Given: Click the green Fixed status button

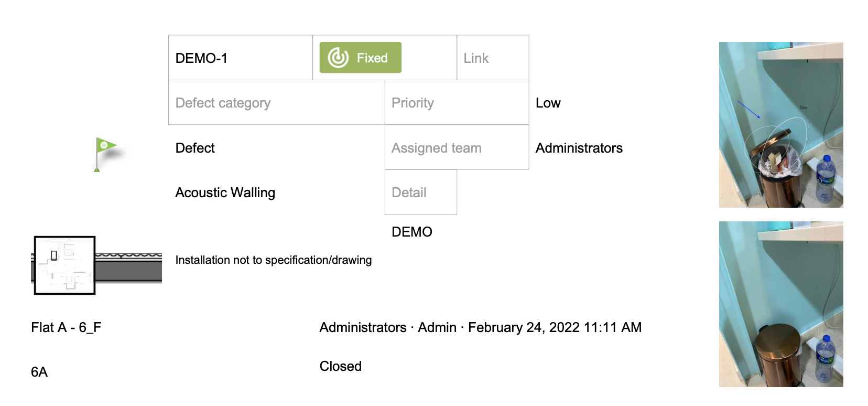Looking at the screenshot, I should tap(361, 58).
